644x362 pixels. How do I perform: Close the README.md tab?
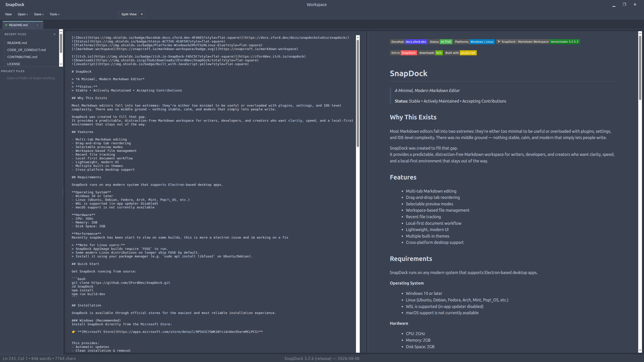coord(37,25)
